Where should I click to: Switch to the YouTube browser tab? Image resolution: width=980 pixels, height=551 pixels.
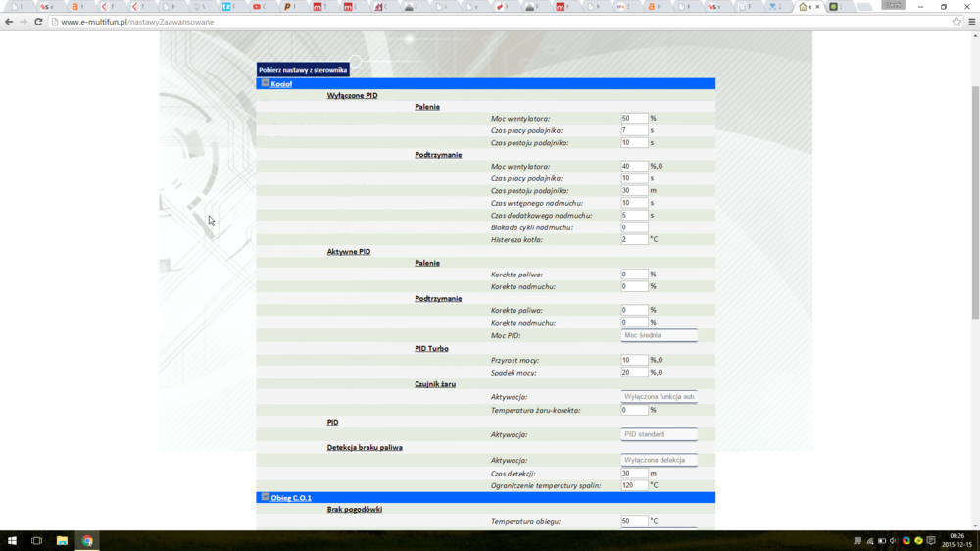pos(258,7)
